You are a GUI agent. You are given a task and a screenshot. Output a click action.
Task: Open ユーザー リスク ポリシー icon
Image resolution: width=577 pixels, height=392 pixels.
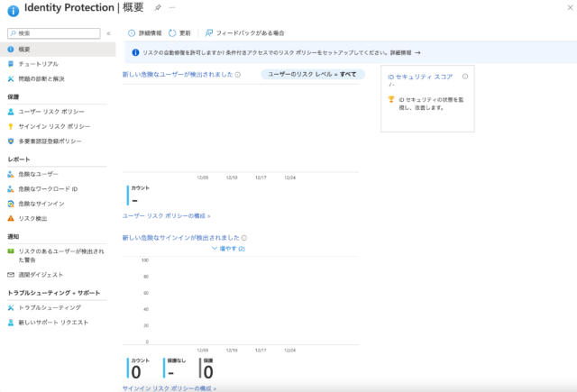11,112
